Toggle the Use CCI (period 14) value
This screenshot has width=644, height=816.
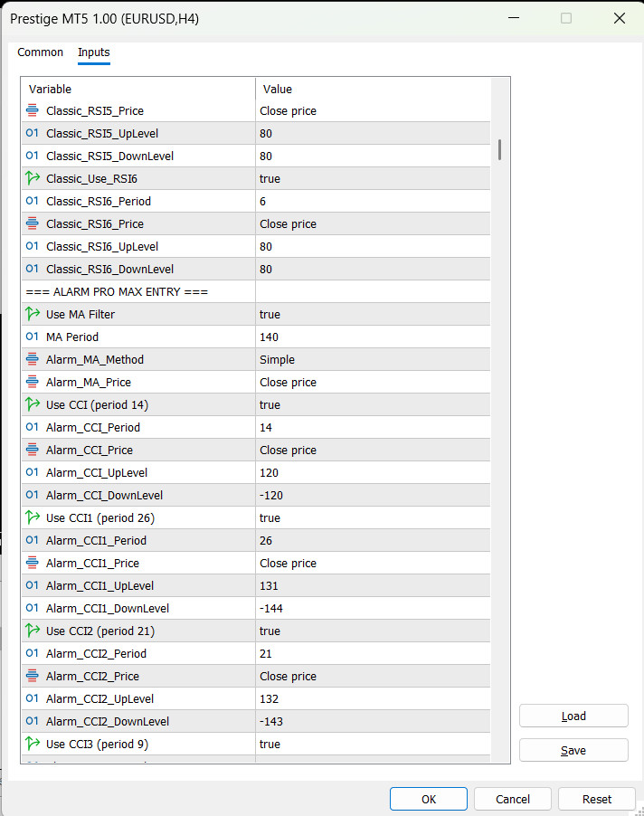pos(373,405)
